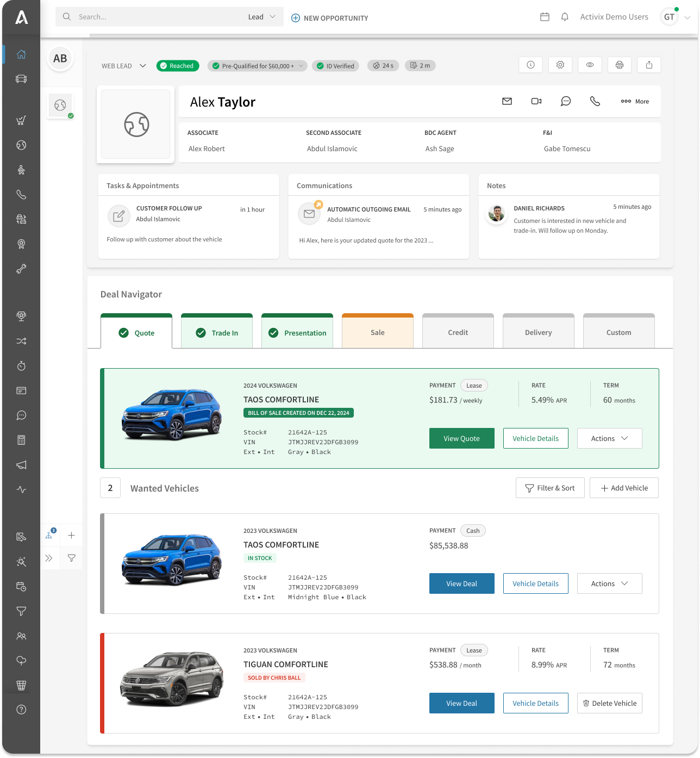Click the Search input field
700x758 pixels.
pos(158,17)
